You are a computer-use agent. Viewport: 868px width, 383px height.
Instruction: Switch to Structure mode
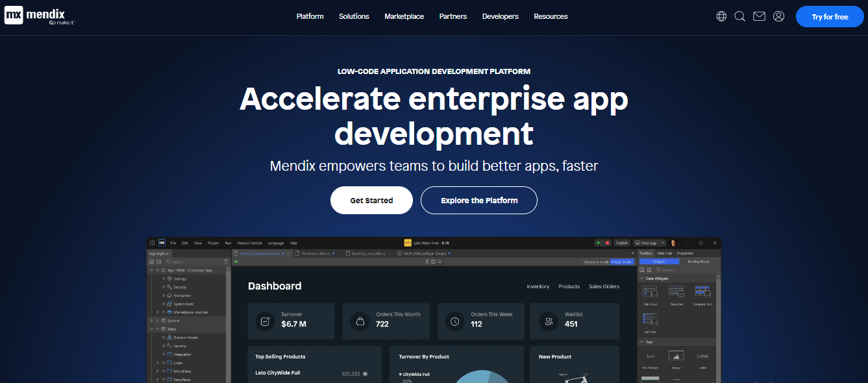pos(596,262)
